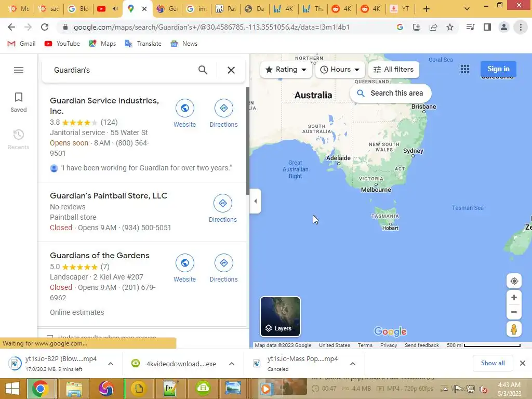Open Google extension icon in address bar
Viewport: 532px width, 399px height.
pos(400,27)
